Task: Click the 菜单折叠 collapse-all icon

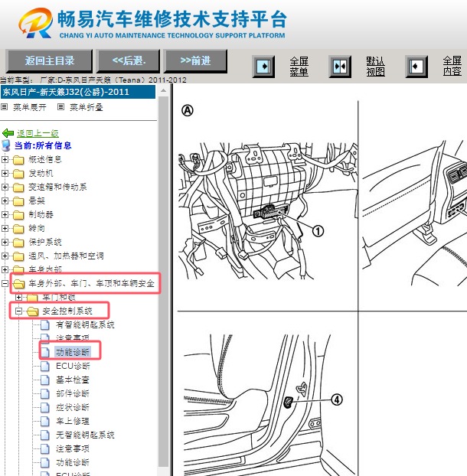Action: tap(60, 107)
